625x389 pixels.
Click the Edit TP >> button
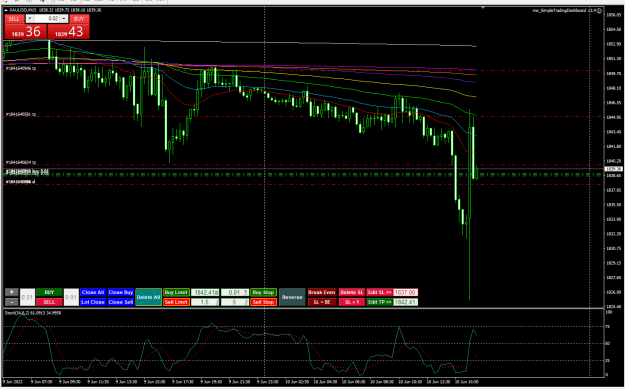pyautogui.click(x=379, y=302)
